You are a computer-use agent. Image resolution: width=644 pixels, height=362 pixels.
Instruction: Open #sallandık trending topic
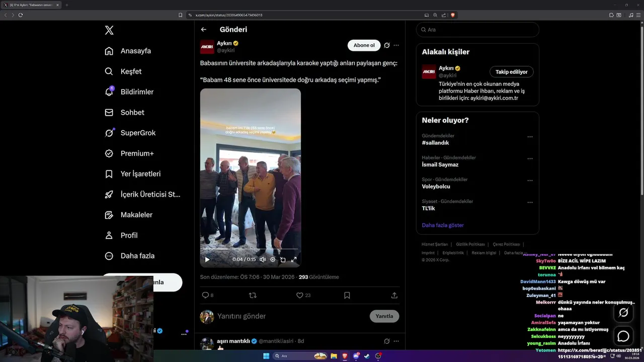tap(436, 143)
